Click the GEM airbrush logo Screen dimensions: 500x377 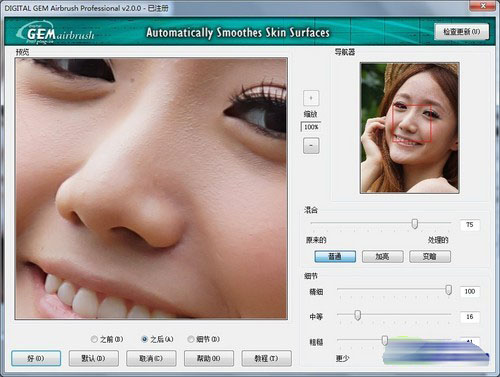pos(55,33)
